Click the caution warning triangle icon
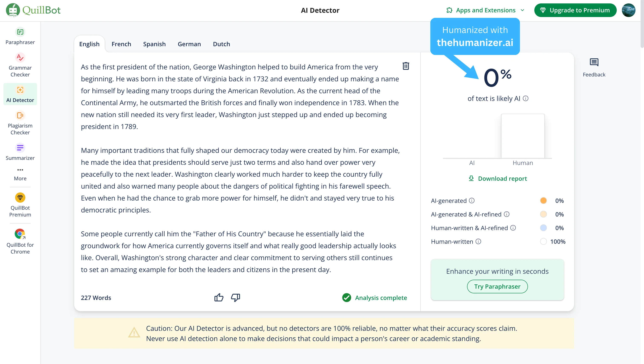 click(134, 332)
